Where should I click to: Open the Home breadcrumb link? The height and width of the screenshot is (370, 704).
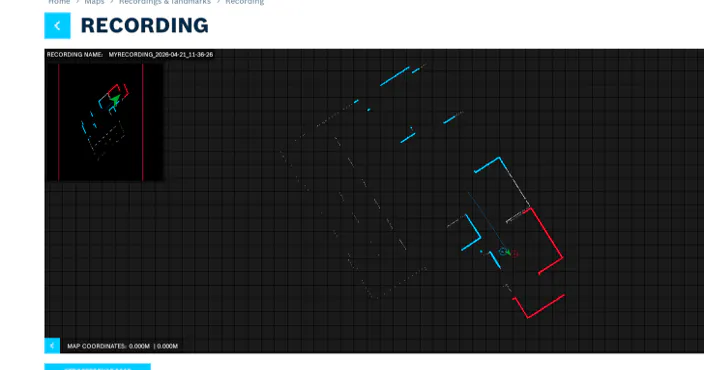tap(59, 2)
